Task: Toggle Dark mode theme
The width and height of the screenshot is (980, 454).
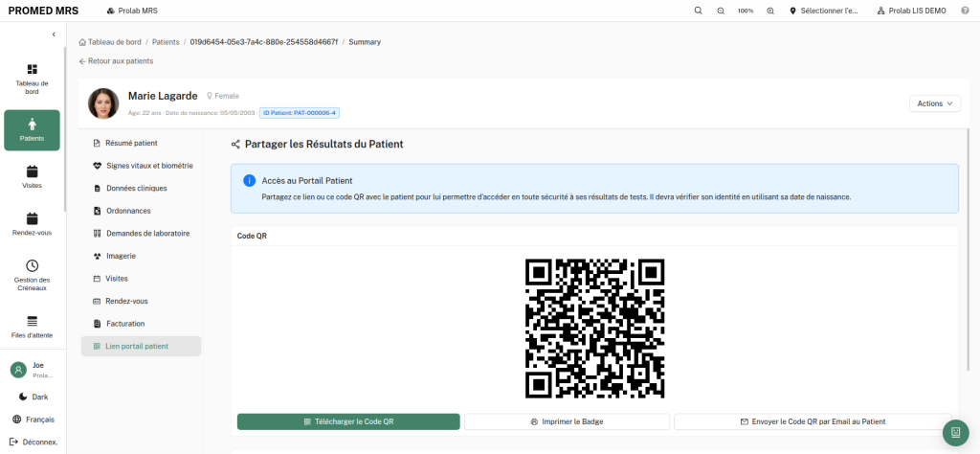Action: 33,397
